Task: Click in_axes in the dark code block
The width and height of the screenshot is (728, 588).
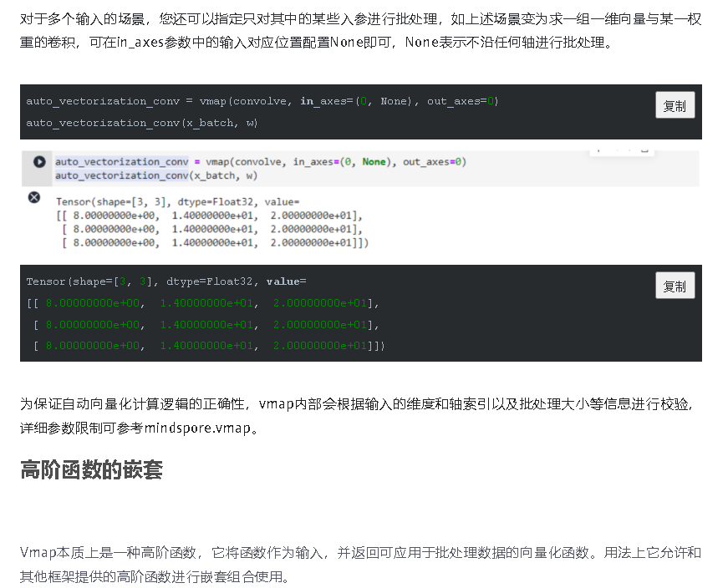Action: [x=323, y=101]
